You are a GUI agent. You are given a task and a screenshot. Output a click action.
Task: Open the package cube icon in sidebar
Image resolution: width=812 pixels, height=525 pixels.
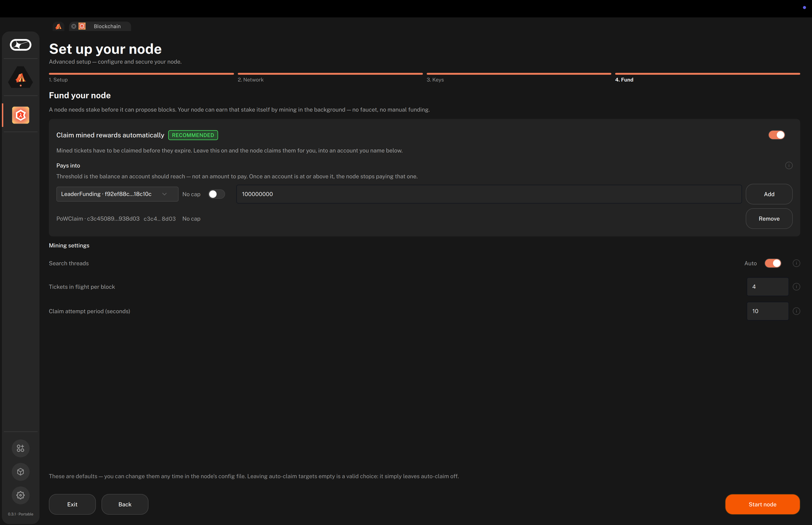21,472
